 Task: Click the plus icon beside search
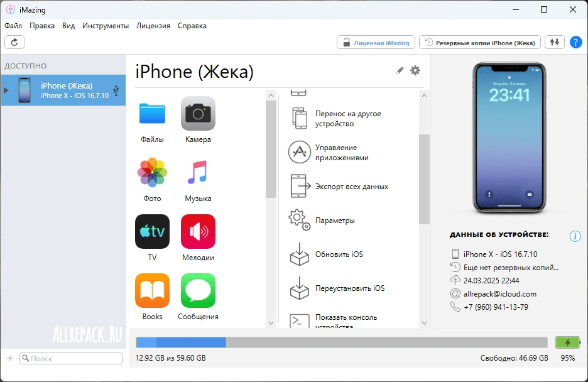[x=10, y=358]
